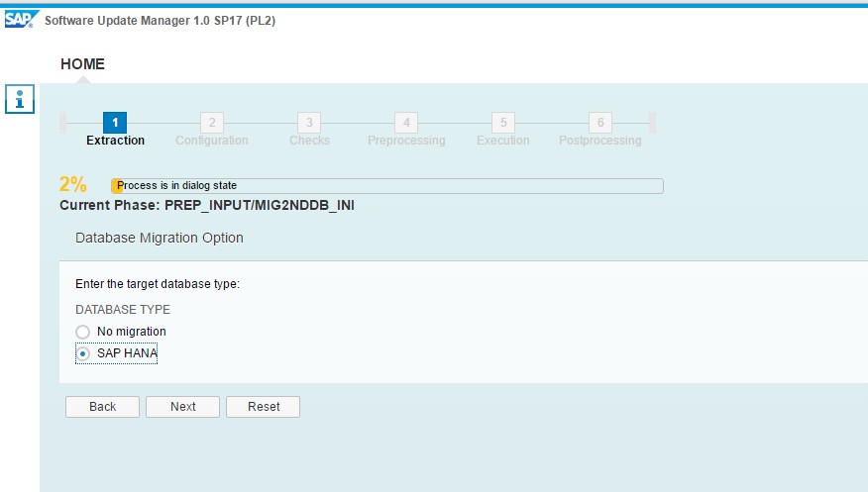Image resolution: width=868 pixels, height=492 pixels.
Task: Click the Database Migration Option heading
Action: pyautogui.click(x=160, y=238)
